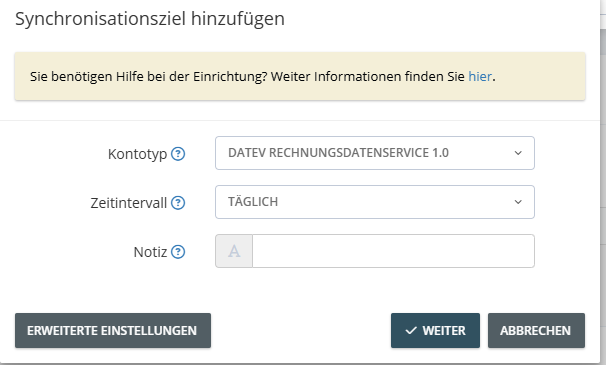Follow the 'hier' help link
The height and width of the screenshot is (365, 606).
480,77
